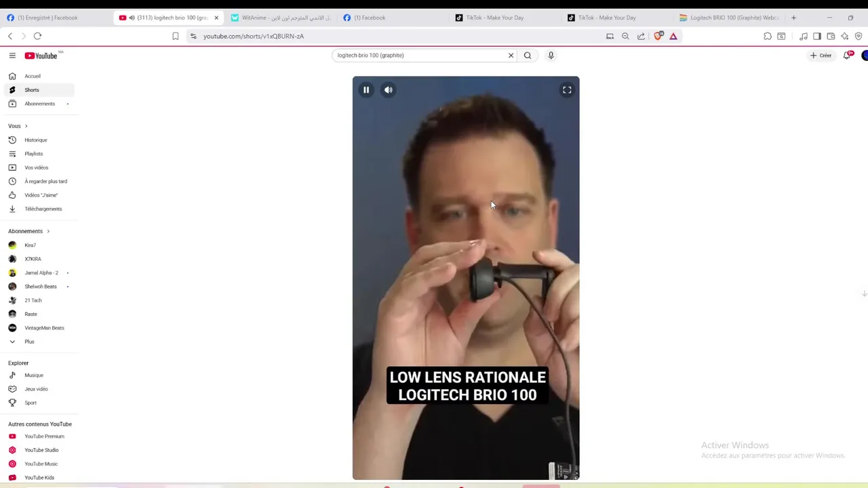The image size is (868, 488).
Task: Click the share page icon in address bar
Action: point(641,36)
